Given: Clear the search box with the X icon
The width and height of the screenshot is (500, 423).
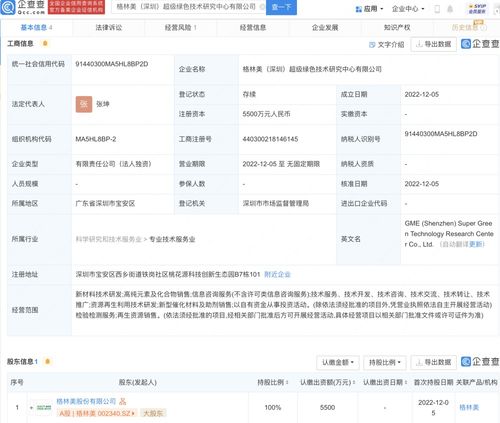Looking at the screenshot, I should tap(262, 7).
